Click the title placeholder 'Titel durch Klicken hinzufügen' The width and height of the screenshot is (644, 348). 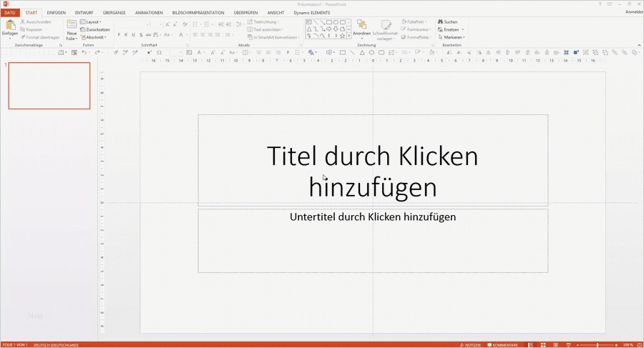pyautogui.click(x=373, y=160)
